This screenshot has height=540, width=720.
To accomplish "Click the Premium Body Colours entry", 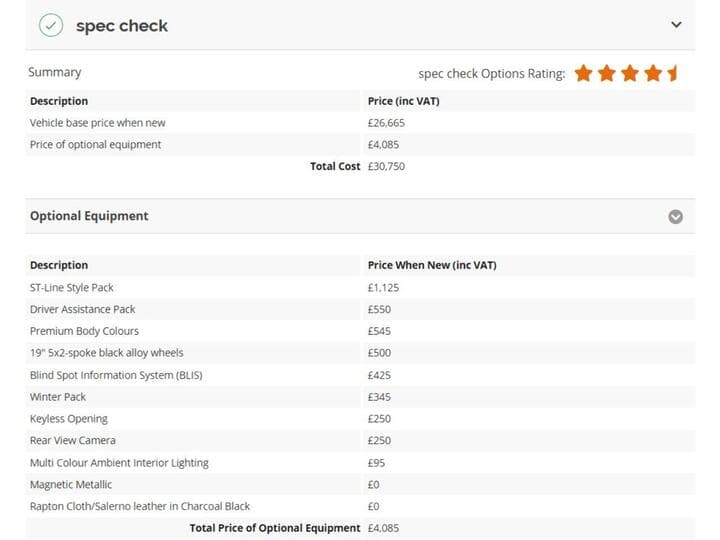I will coord(84,331).
